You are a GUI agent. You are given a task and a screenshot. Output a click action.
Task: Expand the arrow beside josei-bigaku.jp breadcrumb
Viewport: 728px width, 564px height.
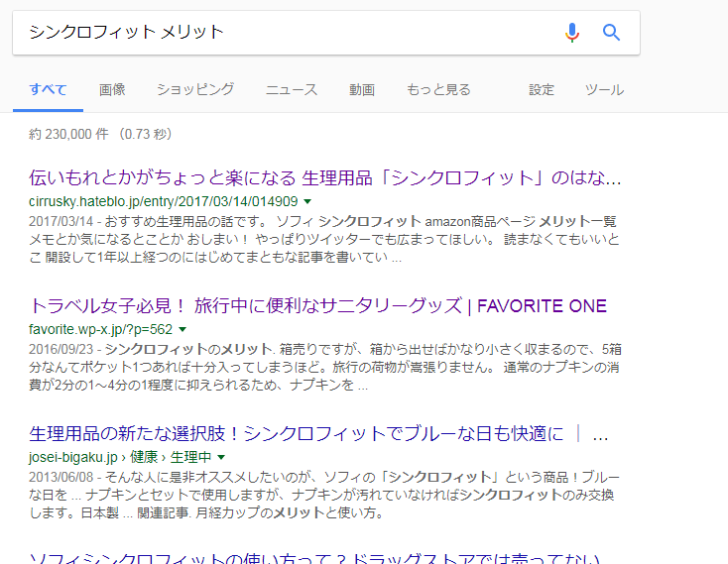click(221, 458)
